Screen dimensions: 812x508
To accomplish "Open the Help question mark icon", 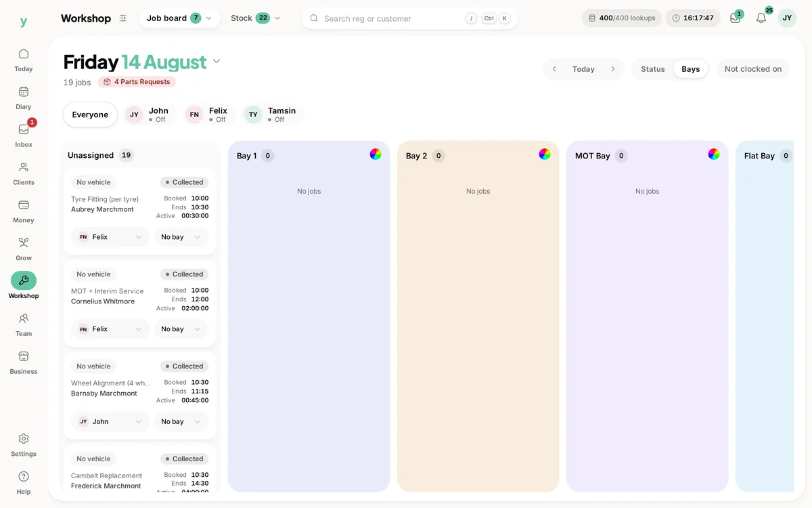I will [x=24, y=476].
